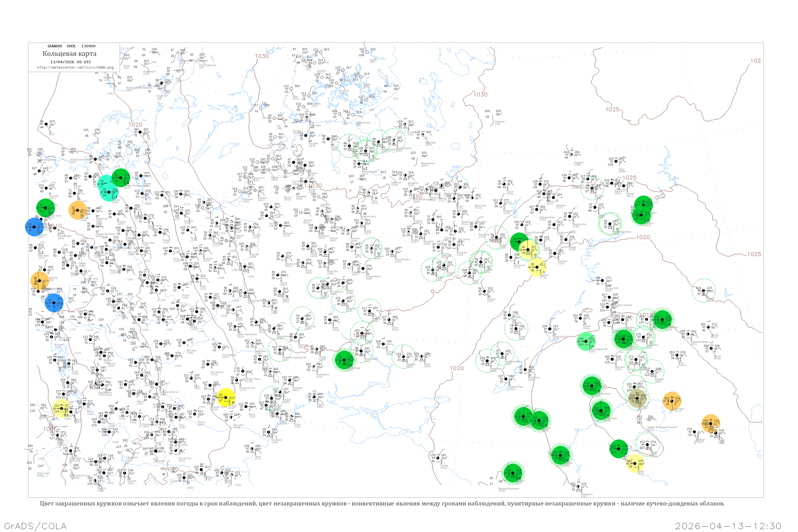Click the station label "Кинешма 27346"
This screenshot has width=798, height=532.
point(508,212)
